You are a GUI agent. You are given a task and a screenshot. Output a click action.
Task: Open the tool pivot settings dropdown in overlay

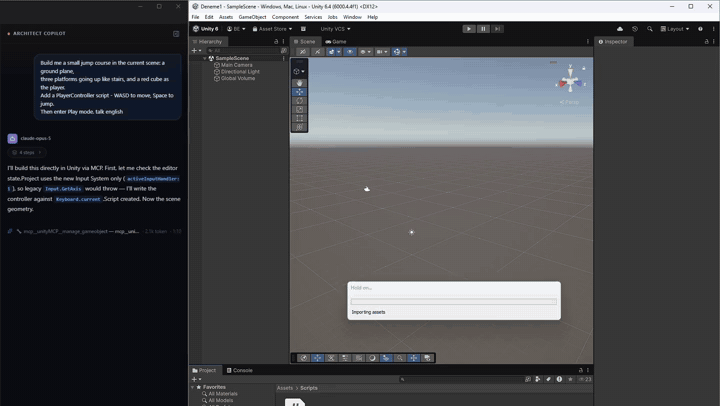[x=299, y=71]
